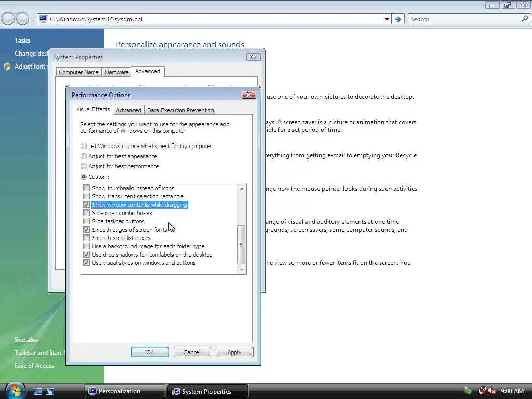The width and height of the screenshot is (532, 399).
Task: Click Adjust font size task link
Action: coord(31,66)
